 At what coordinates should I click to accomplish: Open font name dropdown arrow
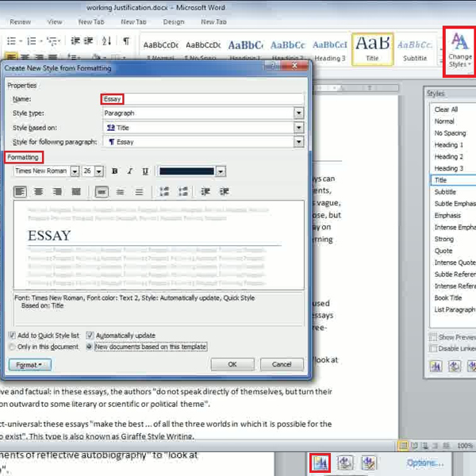(75, 171)
